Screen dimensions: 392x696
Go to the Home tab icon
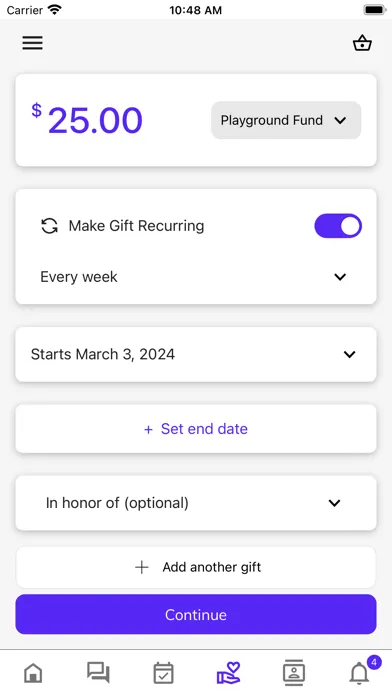pos(33,673)
